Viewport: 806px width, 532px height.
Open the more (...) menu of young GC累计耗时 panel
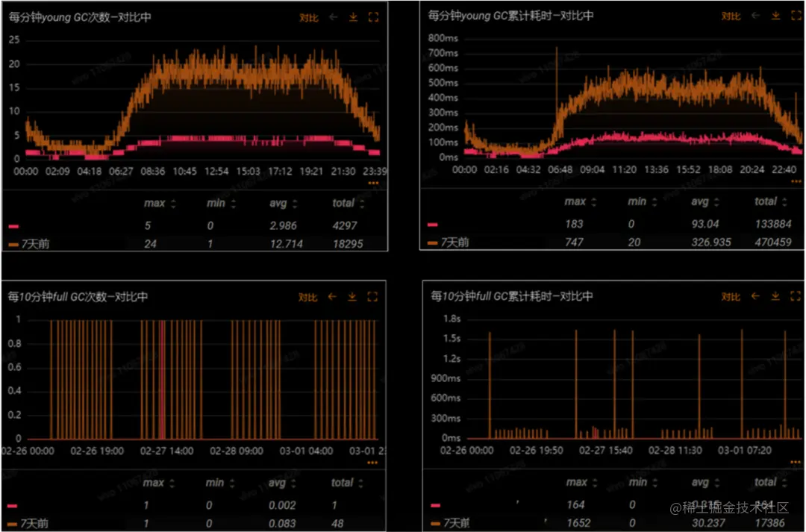(796, 181)
